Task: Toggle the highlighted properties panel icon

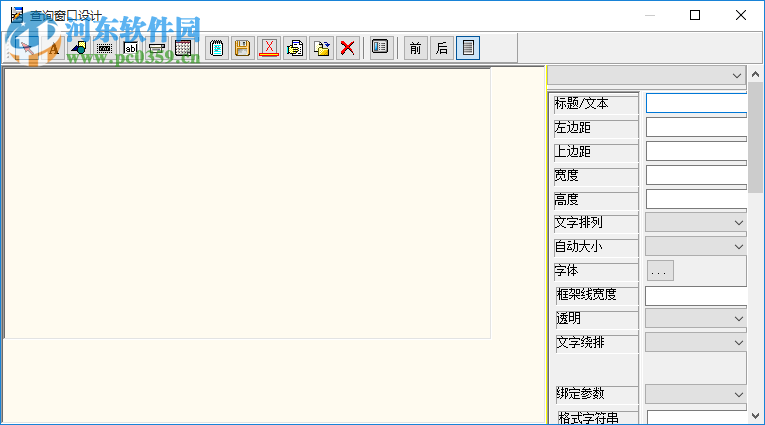Action: pyautogui.click(x=468, y=48)
